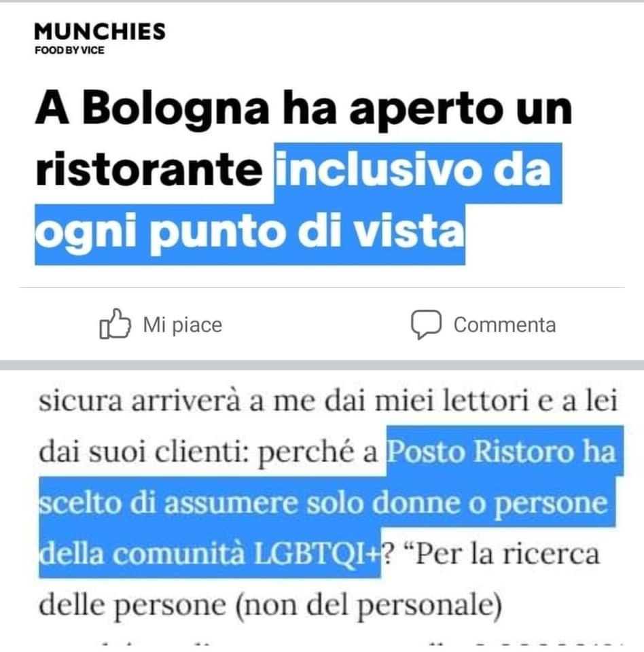Click the 'FOOD BY VICE' subtitle
The height and width of the screenshot is (652, 644).
[x=69, y=50]
